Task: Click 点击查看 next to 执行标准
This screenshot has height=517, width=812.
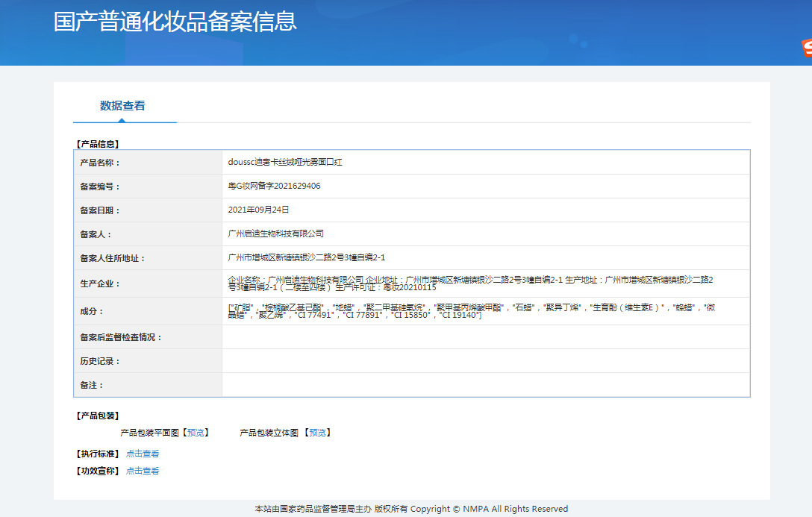Action: [x=143, y=454]
